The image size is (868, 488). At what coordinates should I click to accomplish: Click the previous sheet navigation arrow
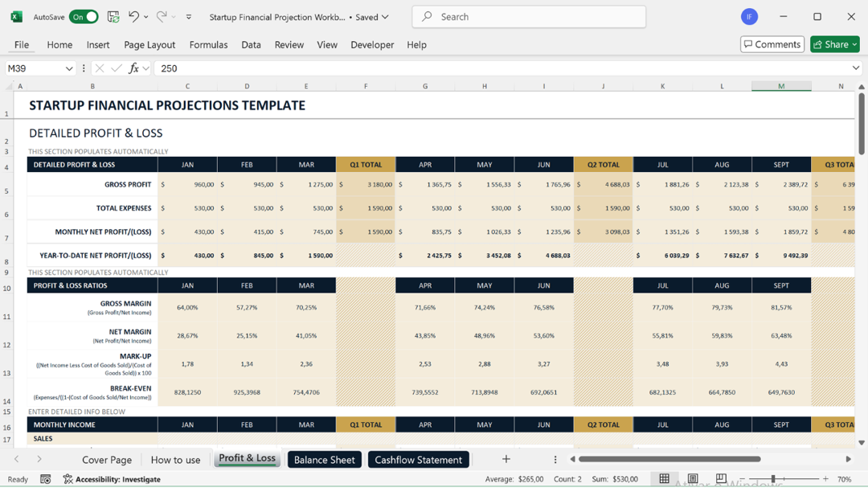point(17,458)
